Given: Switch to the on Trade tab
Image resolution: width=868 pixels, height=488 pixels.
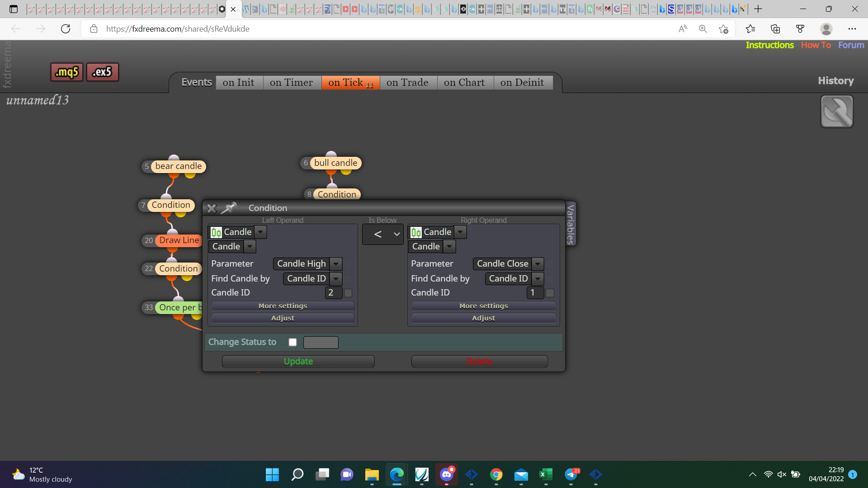Looking at the screenshot, I should coord(407,83).
